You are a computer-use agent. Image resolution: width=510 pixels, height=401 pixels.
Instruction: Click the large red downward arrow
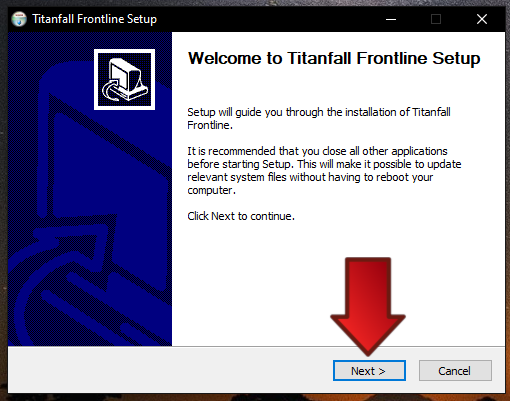[x=368, y=307]
